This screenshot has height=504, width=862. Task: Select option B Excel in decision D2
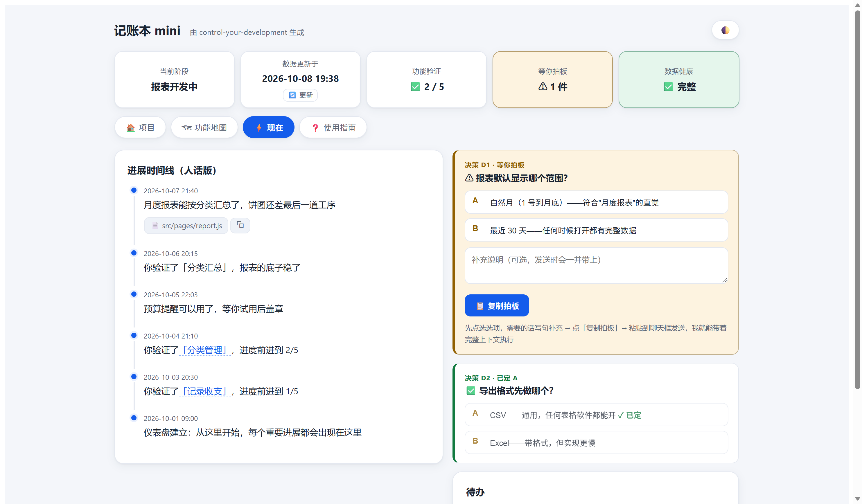[596, 443]
